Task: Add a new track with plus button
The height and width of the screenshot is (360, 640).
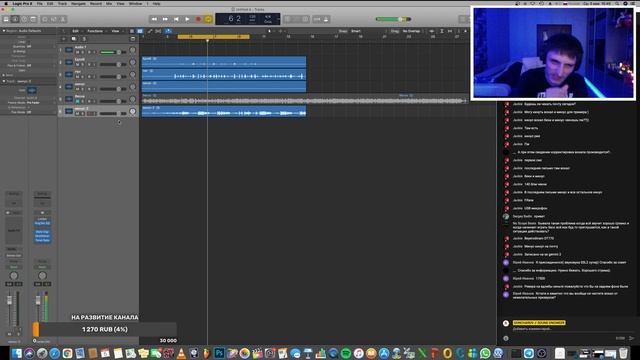Action: (x=63, y=39)
